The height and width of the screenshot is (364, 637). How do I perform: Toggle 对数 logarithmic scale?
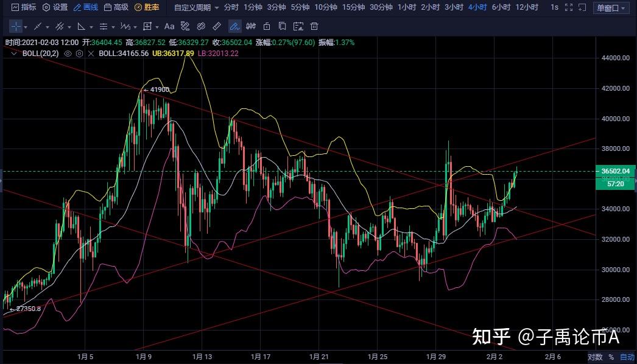pyautogui.click(x=595, y=357)
